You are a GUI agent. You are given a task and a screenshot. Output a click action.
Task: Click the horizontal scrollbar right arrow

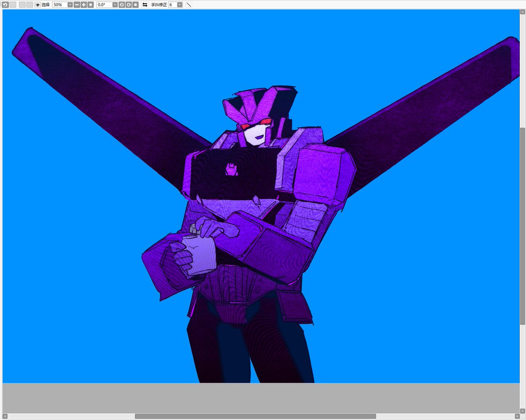(517, 416)
